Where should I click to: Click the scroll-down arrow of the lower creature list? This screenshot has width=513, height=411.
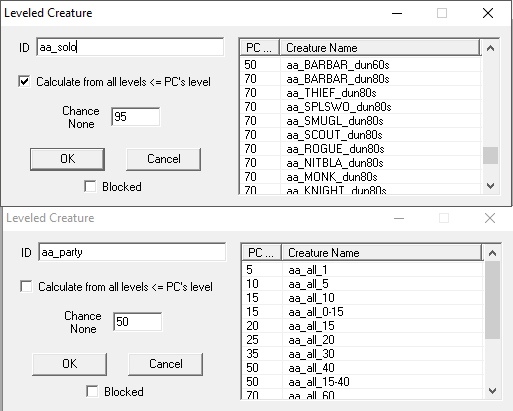492,391
